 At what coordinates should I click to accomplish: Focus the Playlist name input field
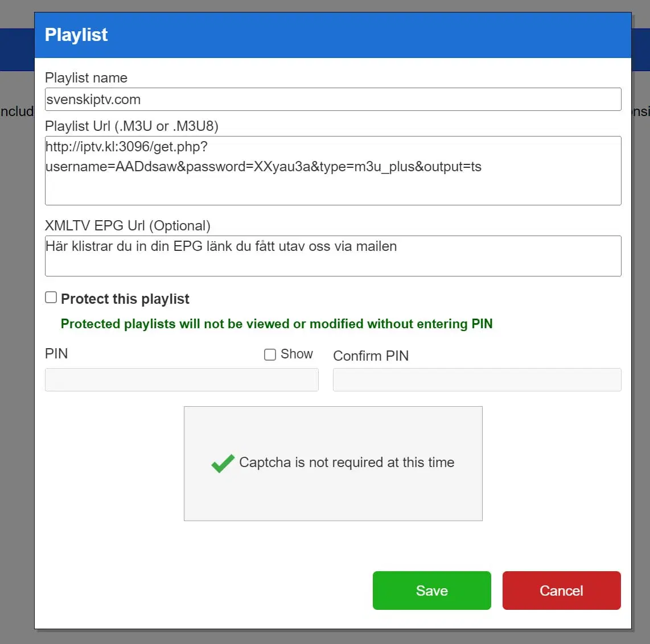333,100
